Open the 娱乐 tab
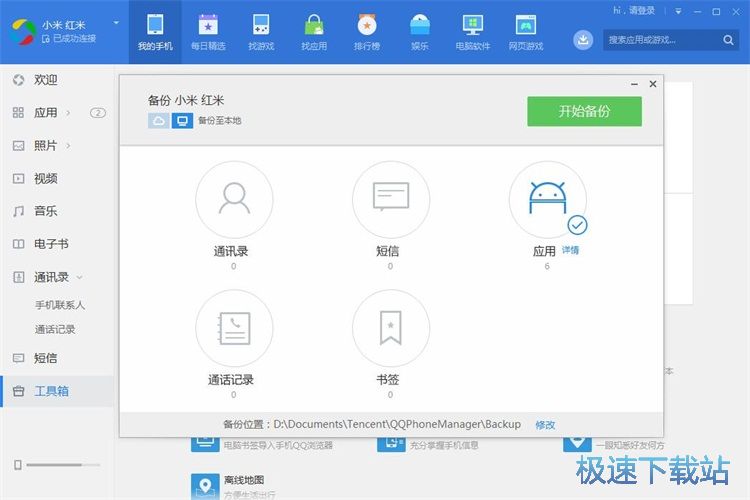The height and width of the screenshot is (500, 750). click(x=419, y=32)
